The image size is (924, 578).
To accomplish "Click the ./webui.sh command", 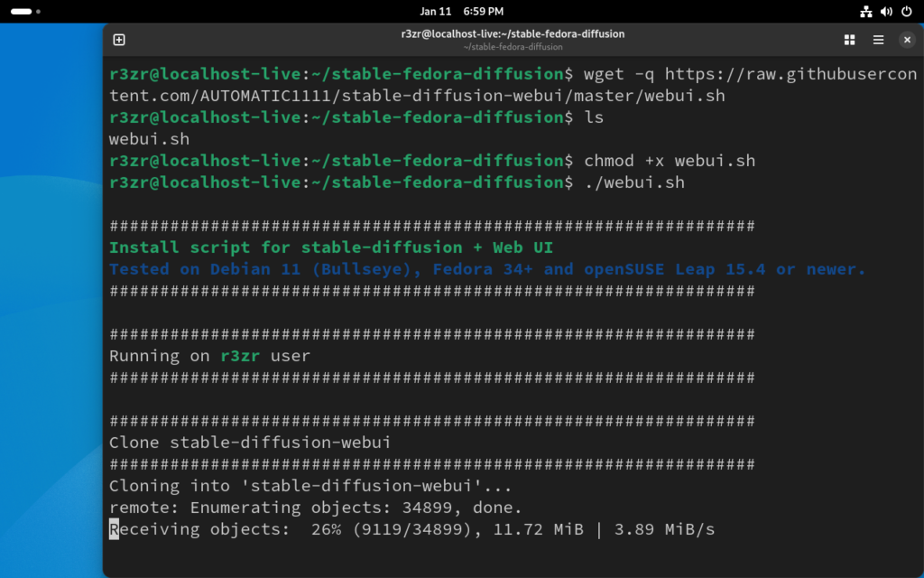I will 634,182.
